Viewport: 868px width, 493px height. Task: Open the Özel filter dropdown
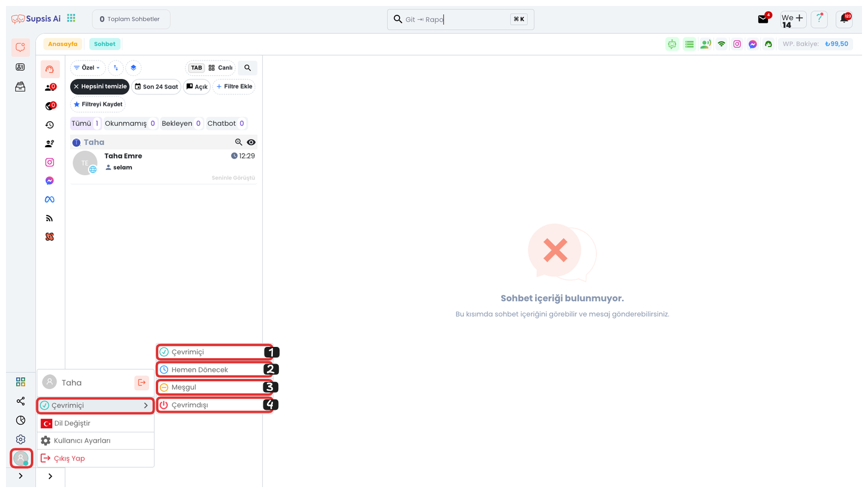[x=87, y=68]
